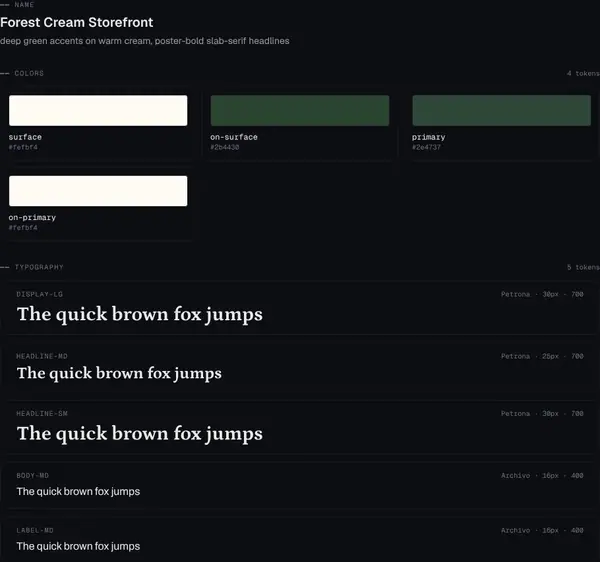
Task: Select hex value under the surface label
Action: click(x=23, y=147)
